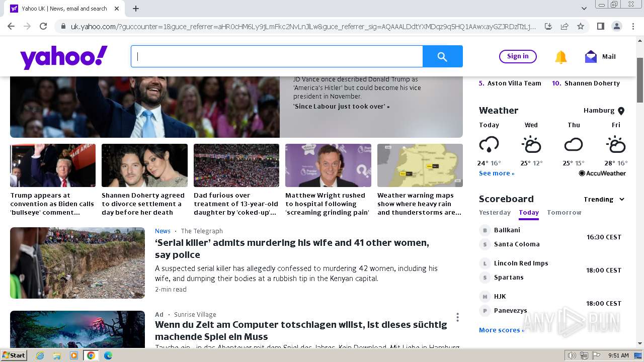Open Internet Explorer from taskbar
The image size is (644, 362).
tap(40, 355)
